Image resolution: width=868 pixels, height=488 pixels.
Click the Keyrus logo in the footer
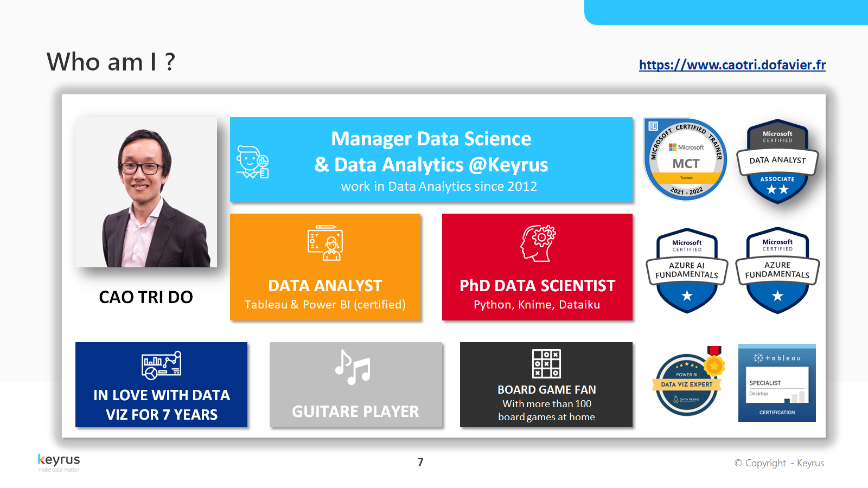pos(59,462)
